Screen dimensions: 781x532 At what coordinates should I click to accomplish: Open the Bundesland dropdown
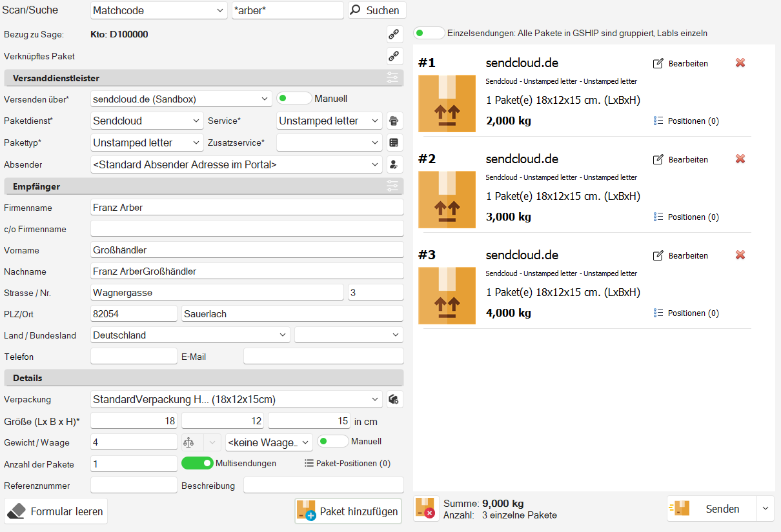pos(349,335)
